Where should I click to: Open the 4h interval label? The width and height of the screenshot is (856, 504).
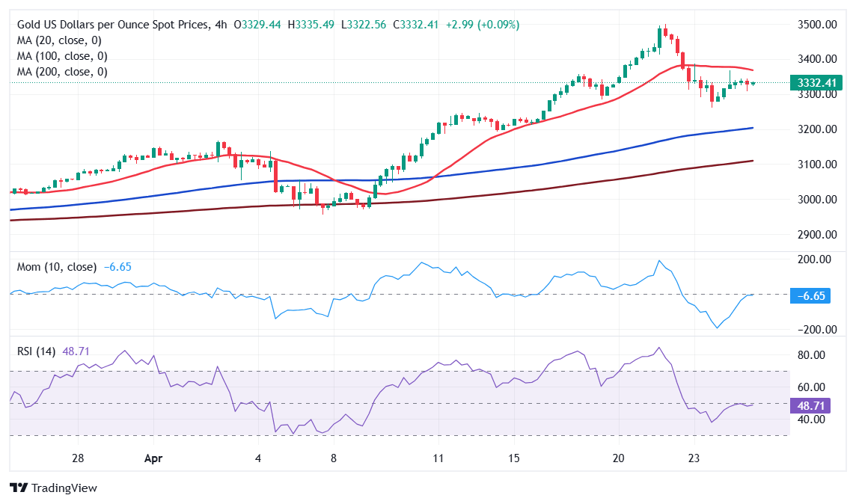220,25
